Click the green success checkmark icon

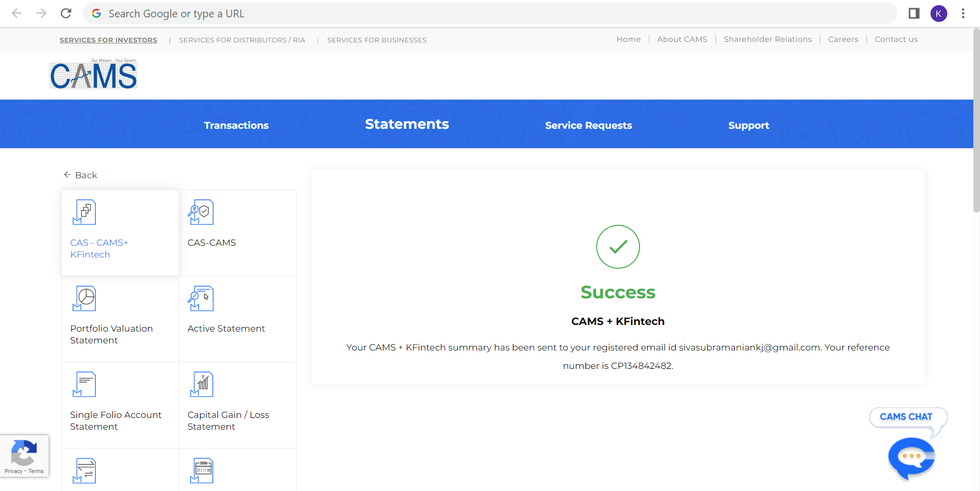(x=618, y=247)
